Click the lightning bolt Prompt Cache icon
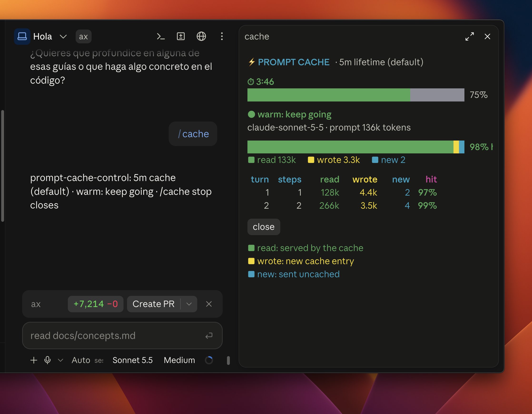 [x=251, y=62]
